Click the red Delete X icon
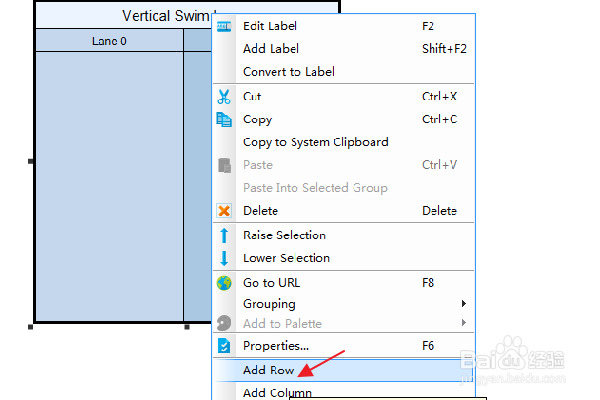The image size is (600, 400). 224,211
